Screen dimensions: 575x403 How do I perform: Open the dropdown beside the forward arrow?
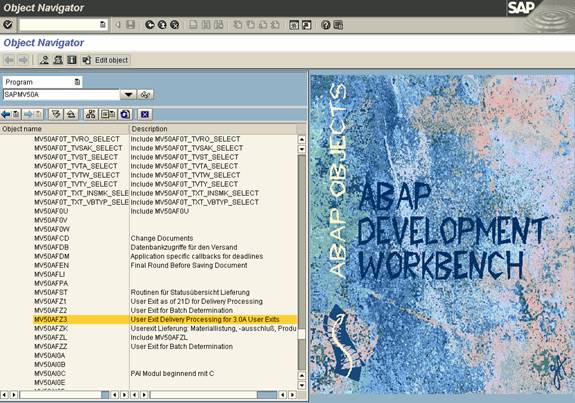(39, 114)
